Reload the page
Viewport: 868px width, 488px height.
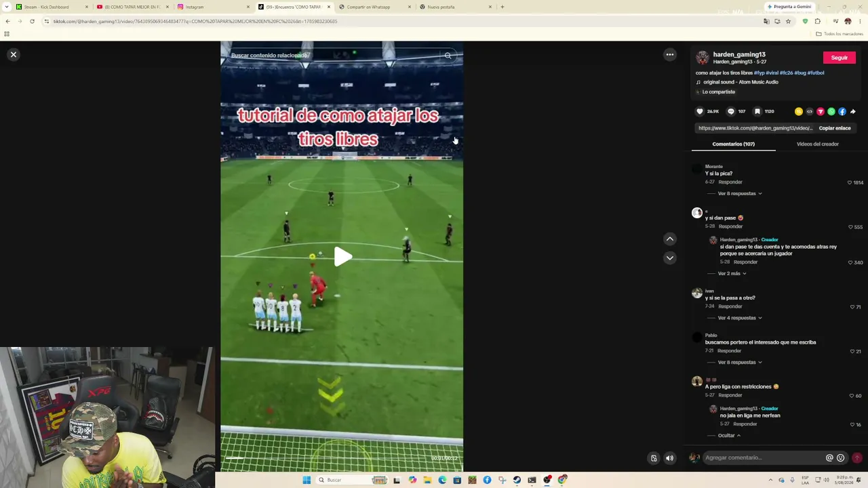tap(32, 21)
